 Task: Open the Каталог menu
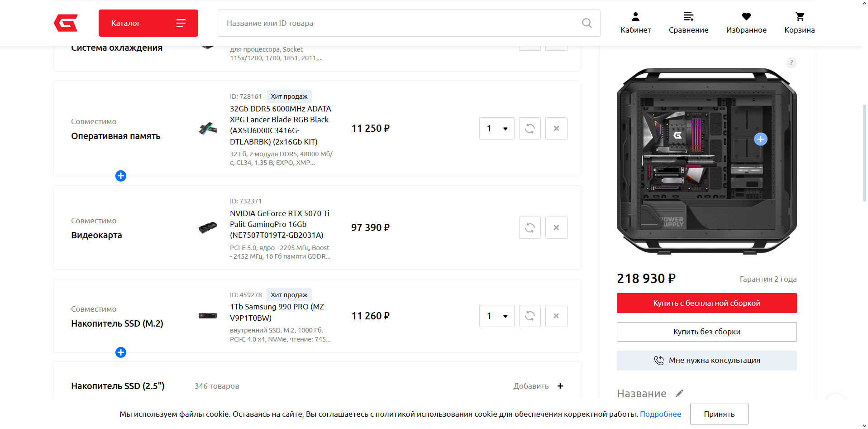click(148, 23)
